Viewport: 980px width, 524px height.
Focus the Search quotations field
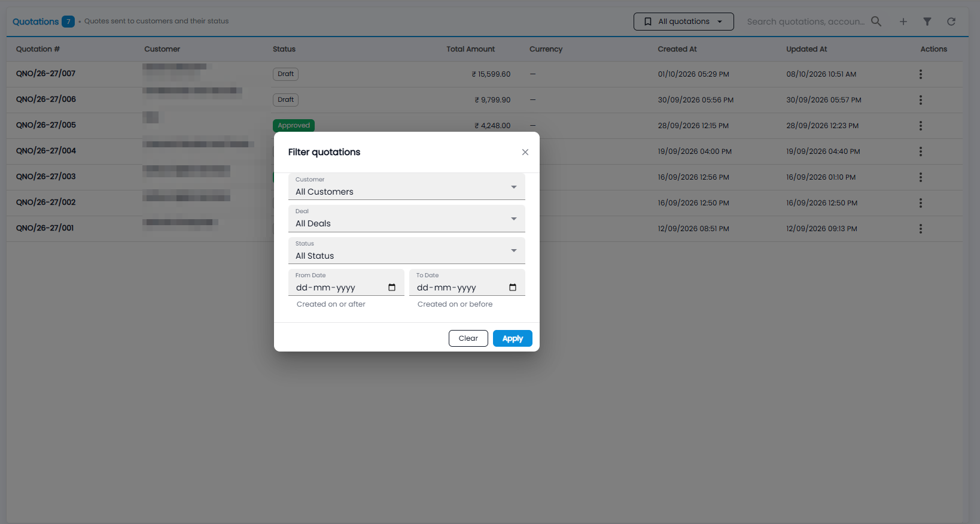[806, 22]
